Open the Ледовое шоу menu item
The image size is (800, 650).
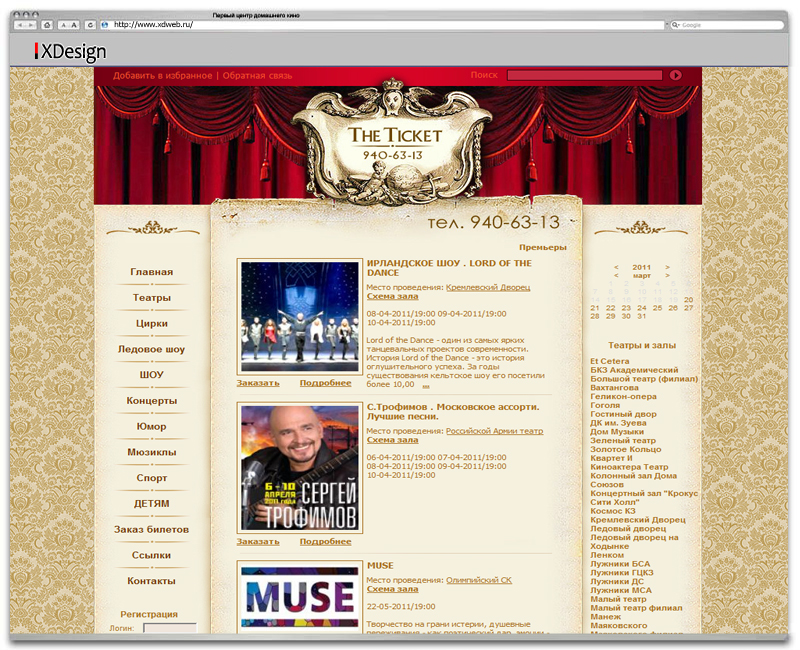[x=152, y=349]
